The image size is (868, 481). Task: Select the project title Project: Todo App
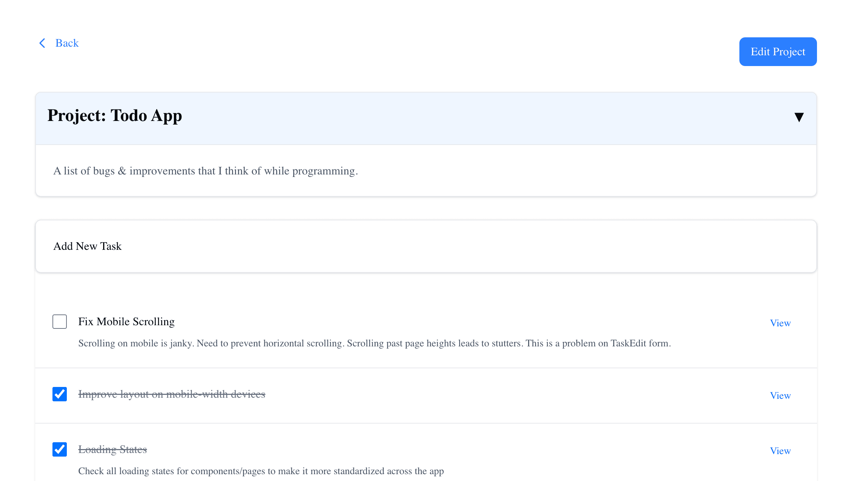point(115,116)
